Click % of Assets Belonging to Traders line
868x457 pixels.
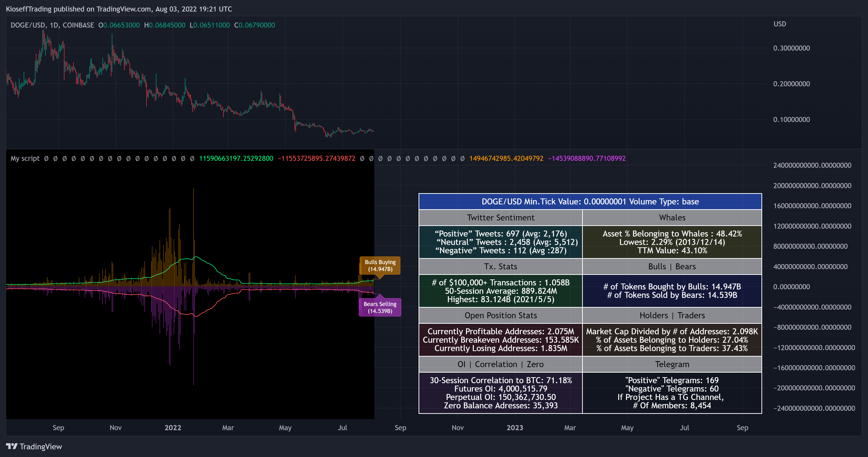(x=672, y=348)
